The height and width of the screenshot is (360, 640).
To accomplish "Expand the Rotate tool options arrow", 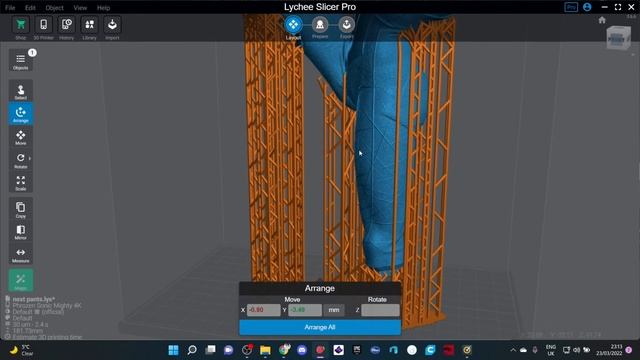I will coord(30,158).
